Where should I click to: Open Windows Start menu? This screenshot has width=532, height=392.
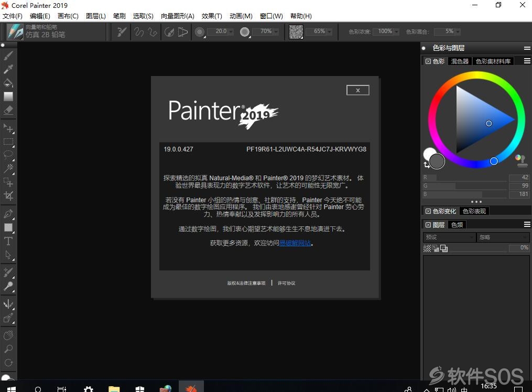[11, 389]
